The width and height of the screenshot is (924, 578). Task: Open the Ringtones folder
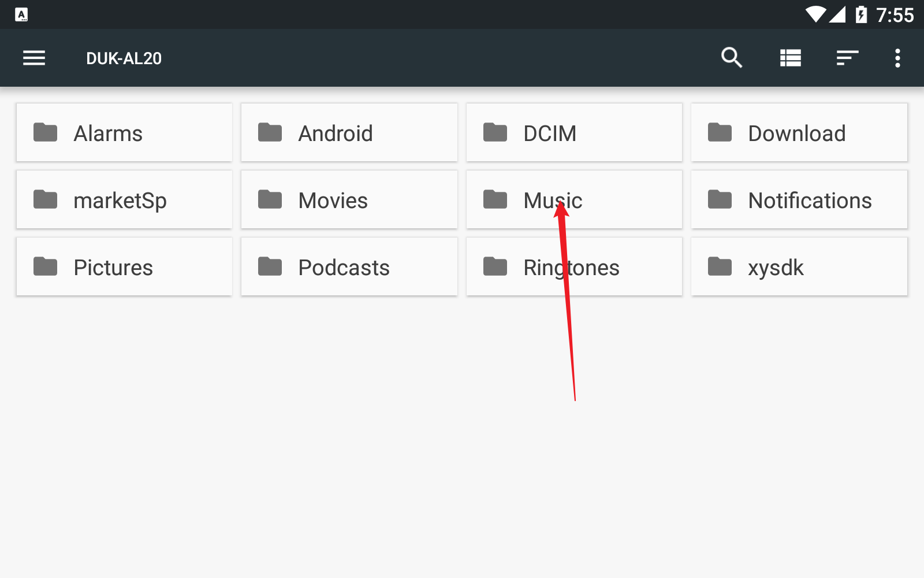(574, 267)
